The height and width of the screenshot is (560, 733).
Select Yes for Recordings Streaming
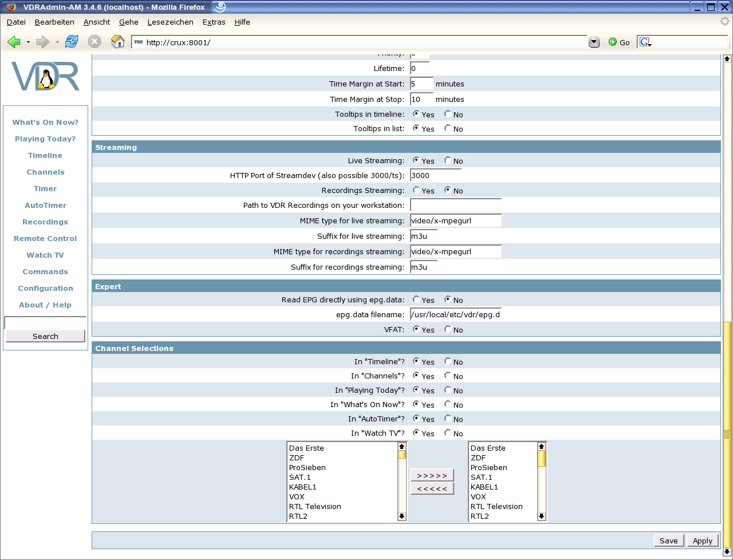coord(416,190)
